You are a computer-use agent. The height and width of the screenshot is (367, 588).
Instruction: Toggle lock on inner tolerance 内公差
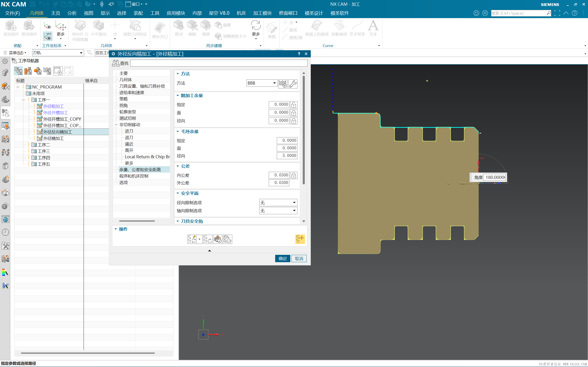point(294,175)
